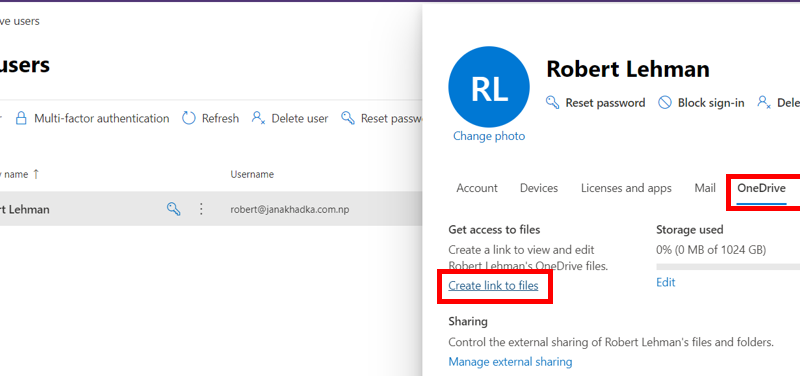Click the Storage used heading
The height and width of the screenshot is (376, 800).
pyautogui.click(x=689, y=230)
